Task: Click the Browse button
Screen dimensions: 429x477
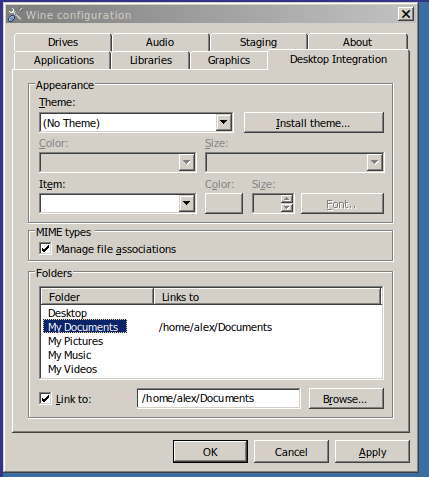Action: click(346, 399)
